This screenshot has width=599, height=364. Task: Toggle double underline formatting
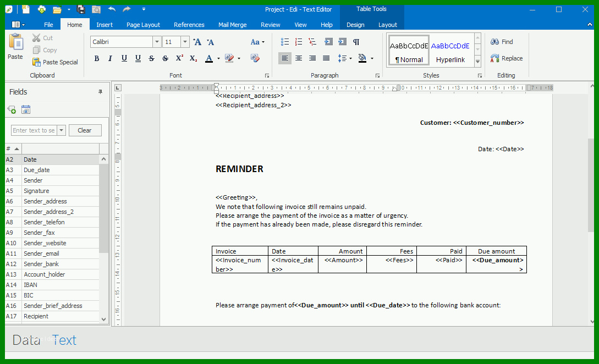click(x=138, y=58)
